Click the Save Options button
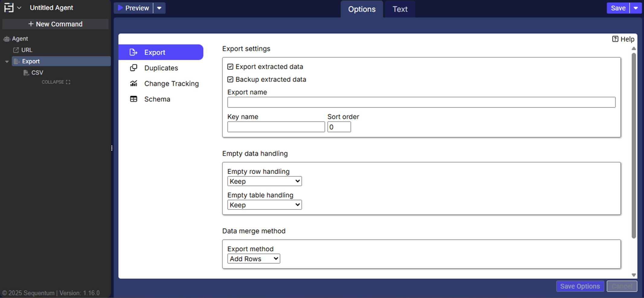This screenshot has height=298, width=644. point(580,286)
